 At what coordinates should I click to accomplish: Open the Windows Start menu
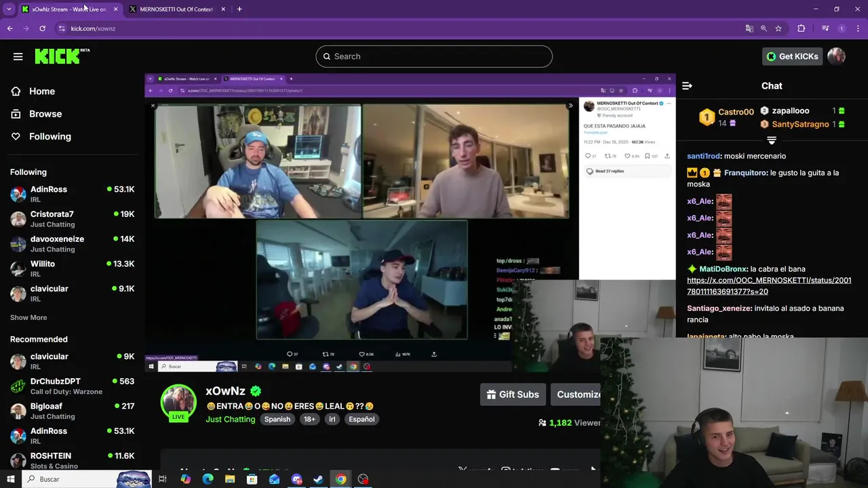[10, 479]
